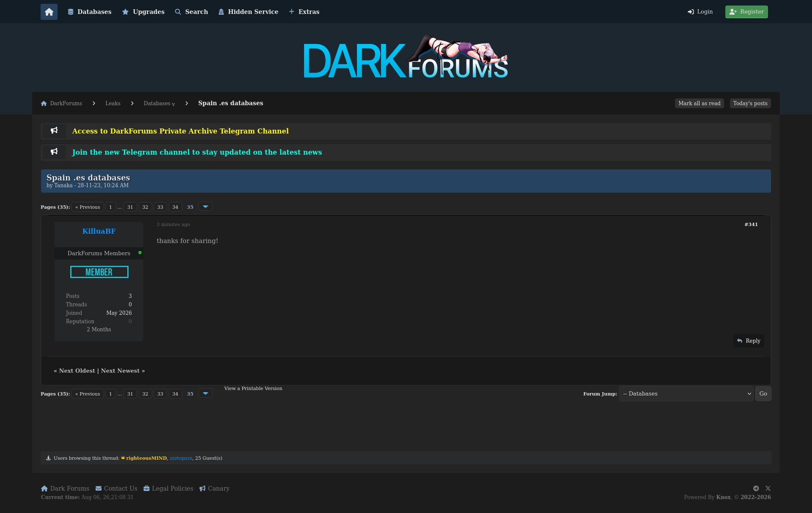Open the Private Archive Telegram Channel announcement

tap(181, 131)
